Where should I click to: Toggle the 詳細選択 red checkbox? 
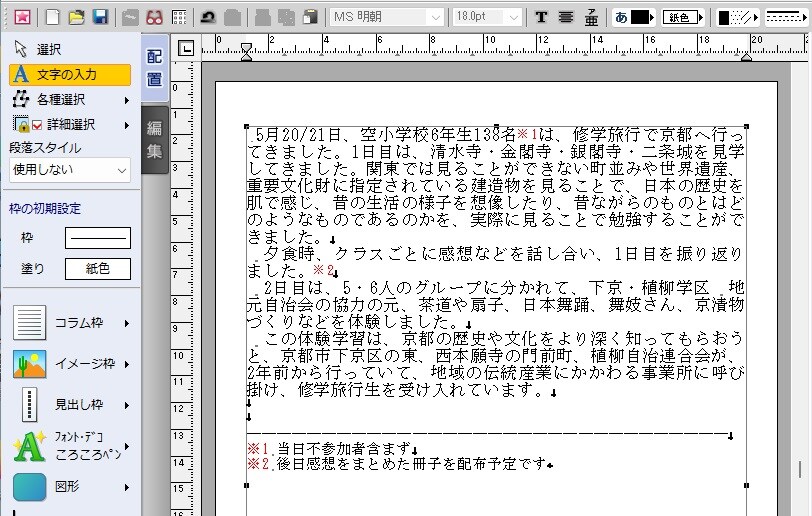click(37, 125)
